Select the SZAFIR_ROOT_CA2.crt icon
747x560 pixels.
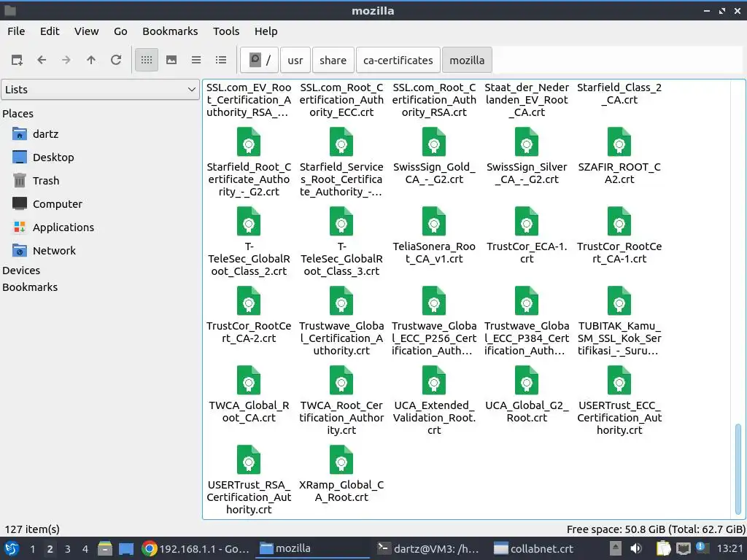619,142
